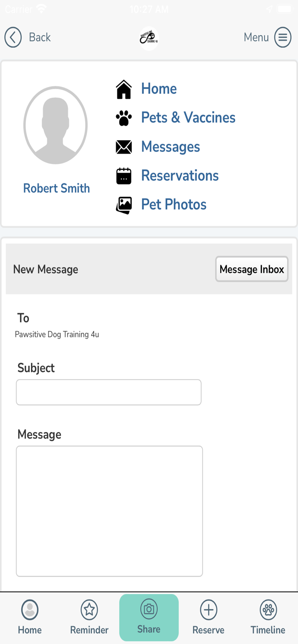
Task: Focus the Message text box
Action: (109, 511)
